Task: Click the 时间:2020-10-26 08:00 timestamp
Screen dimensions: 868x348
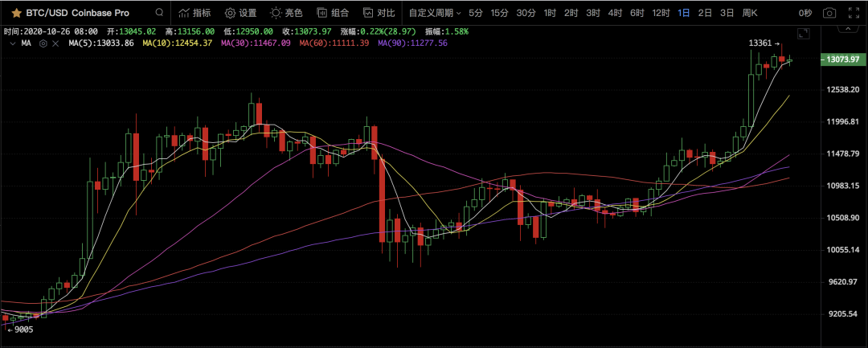Action: pos(51,32)
